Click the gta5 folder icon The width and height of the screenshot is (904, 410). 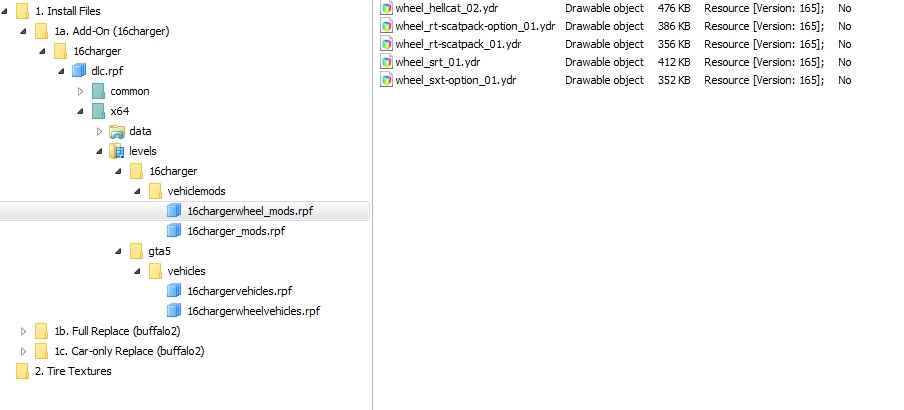136,251
